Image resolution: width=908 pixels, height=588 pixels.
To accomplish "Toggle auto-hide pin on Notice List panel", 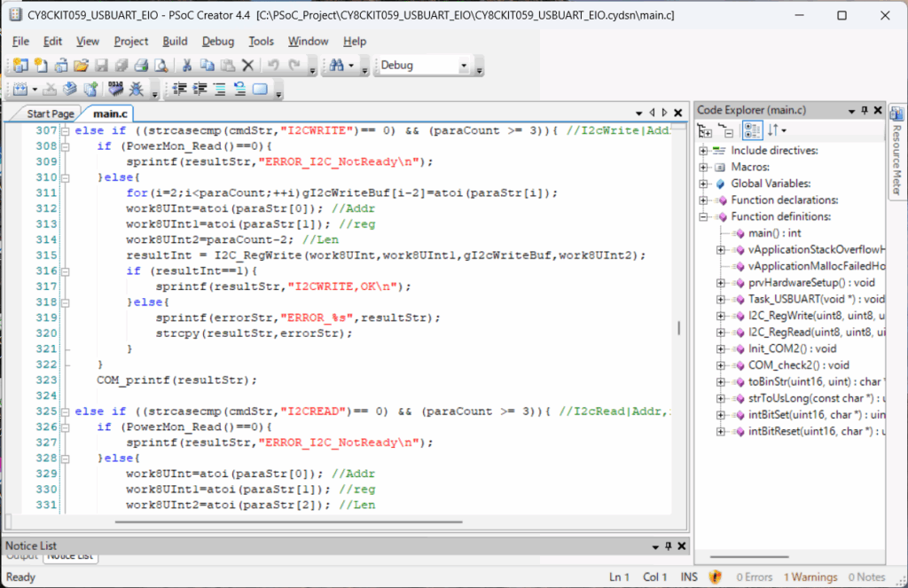I will coord(669,546).
